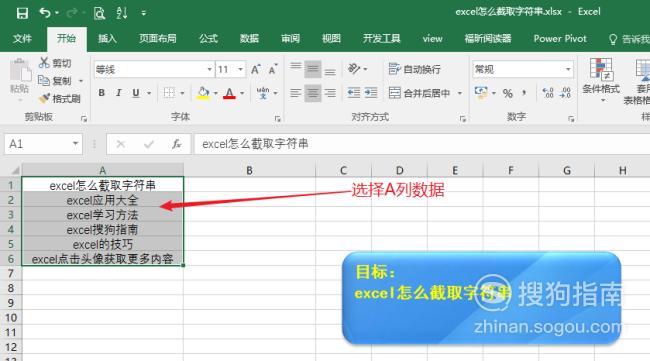Viewport: 650px width, 361px height.
Task: Switch to the 页面布局 tab
Action: (x=158, y=39)
